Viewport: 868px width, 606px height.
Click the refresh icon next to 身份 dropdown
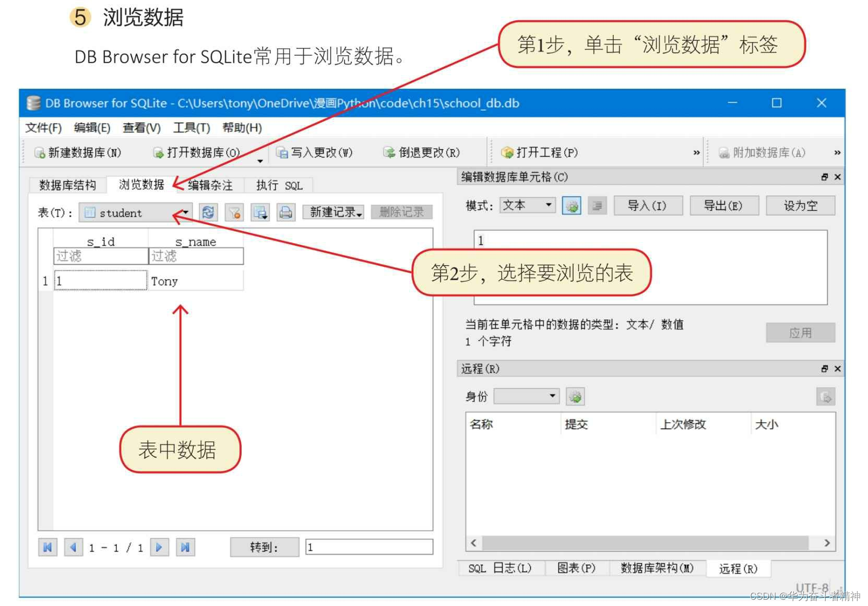tap(576, 397)
